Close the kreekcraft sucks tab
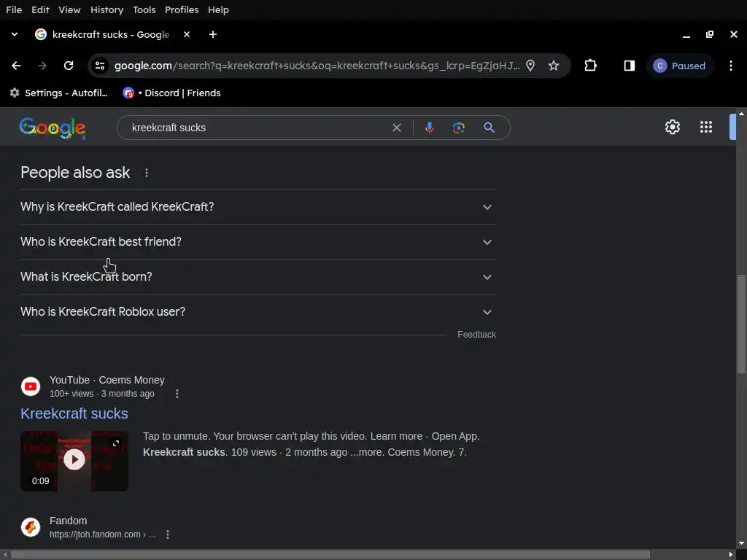 [x=187, y=34]
